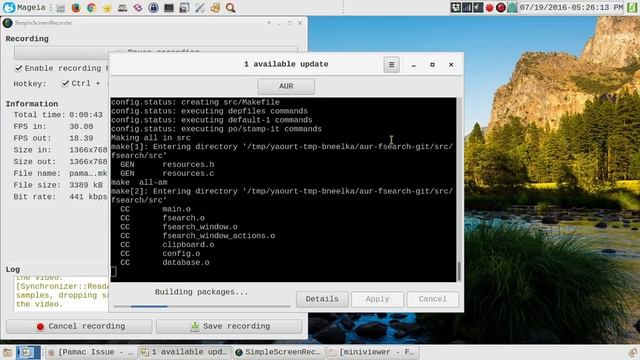Click the '1 available update' window title
The height and width of the screenshot is (360, 640).
pos(286,64)
